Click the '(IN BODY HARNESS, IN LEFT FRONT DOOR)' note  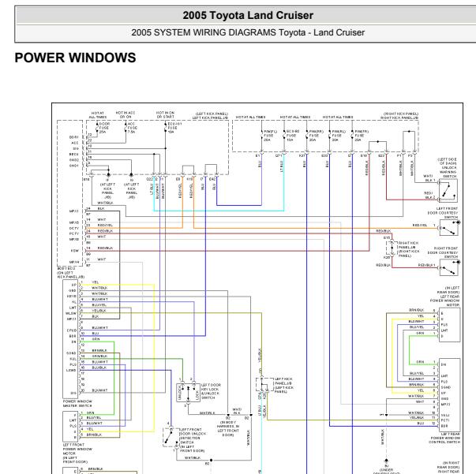pyautogui.click(x=228, y=428)
